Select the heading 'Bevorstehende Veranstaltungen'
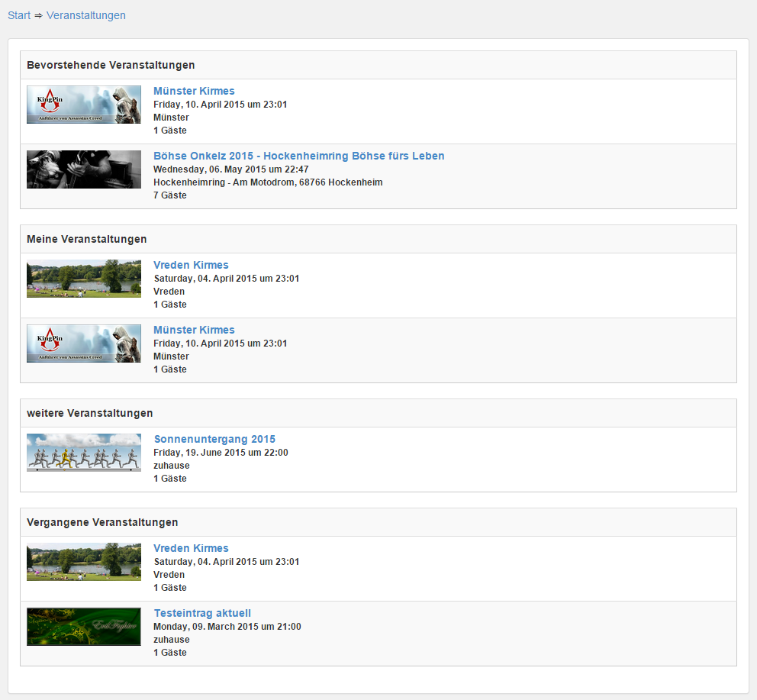757x700 pixels. pos(111,65)
